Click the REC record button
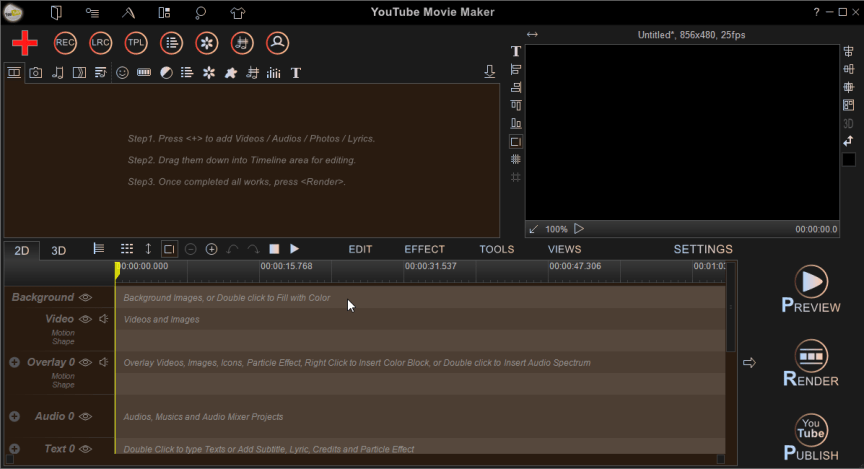 point(65,43)
